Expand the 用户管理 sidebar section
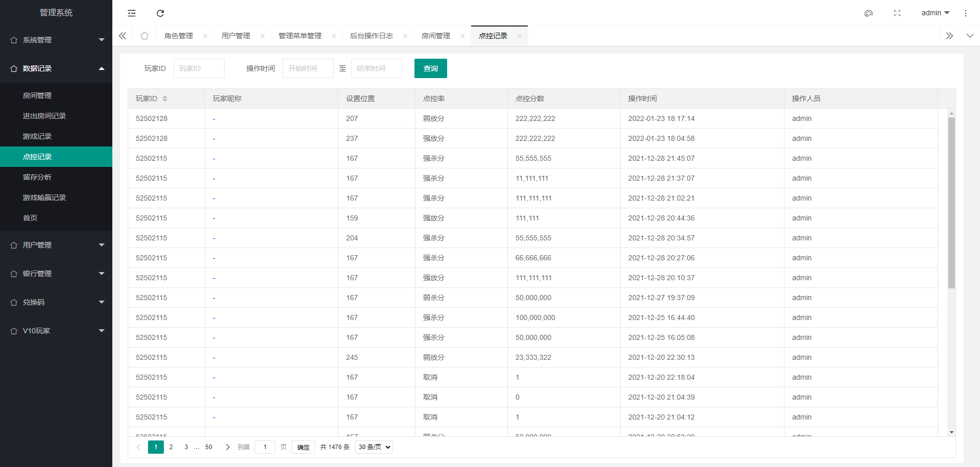The height and width of the screenshot is (467, 980). point(56,244)
